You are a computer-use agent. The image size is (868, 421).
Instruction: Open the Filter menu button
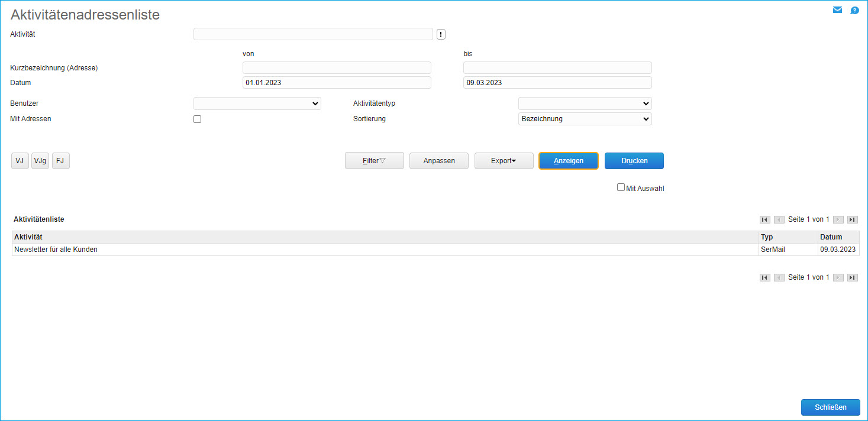coord(374,161)
